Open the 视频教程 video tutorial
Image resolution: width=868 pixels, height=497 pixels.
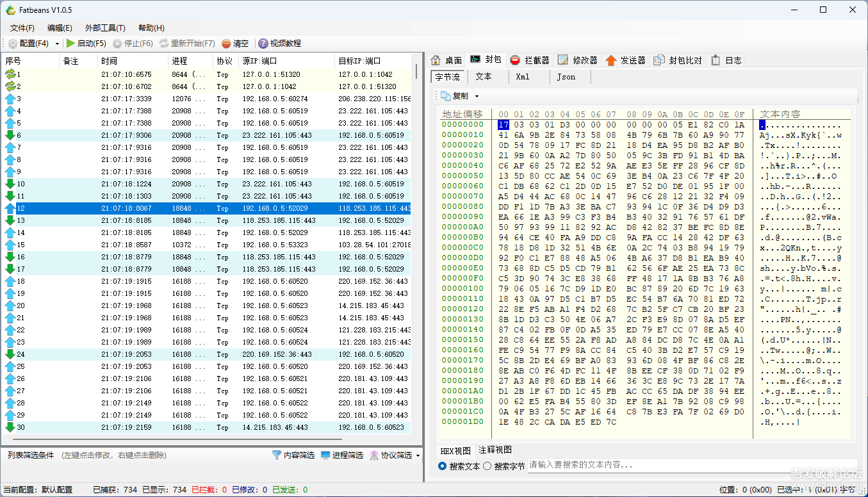coord(278,44)
